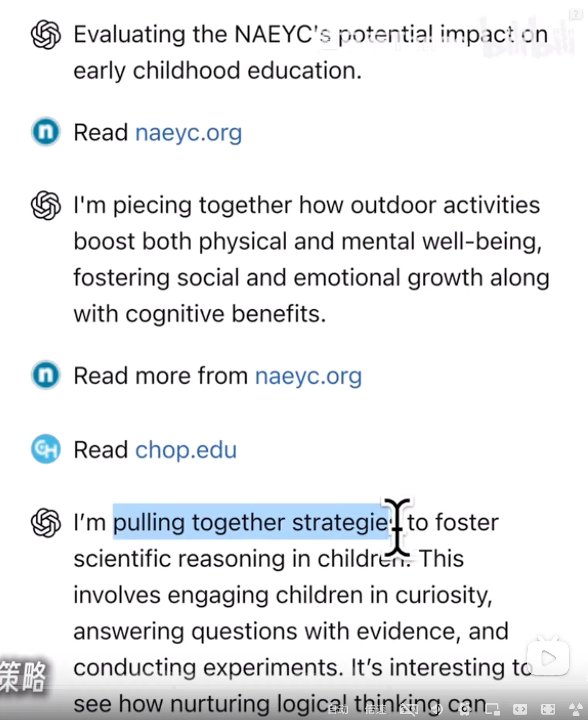The height and width of the screenshot is (720, 588).
Task: Click the rightmost radiation-shaped player icon
Action: pyautogui.click(x=576, y=709)
